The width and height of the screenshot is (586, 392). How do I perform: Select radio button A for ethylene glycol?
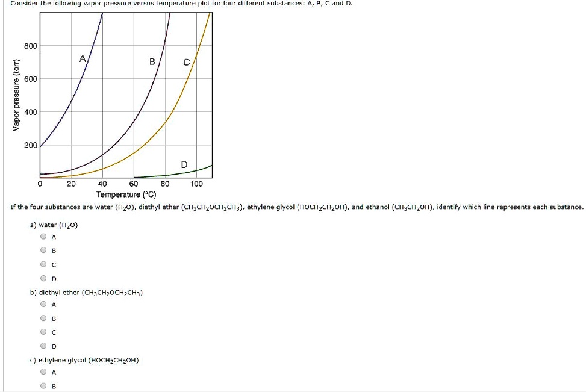43,372
